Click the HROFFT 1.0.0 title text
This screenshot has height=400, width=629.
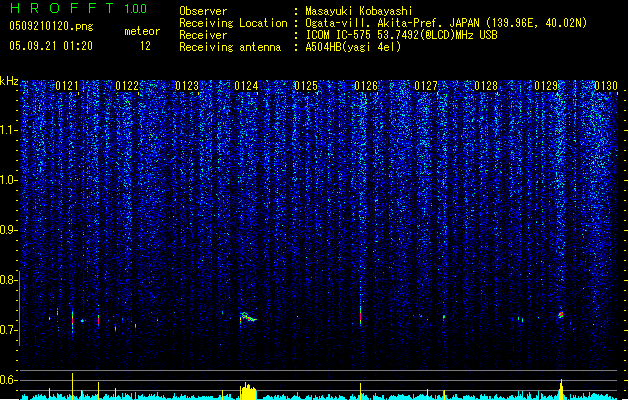pyautogui.click(x=79, y=8)
